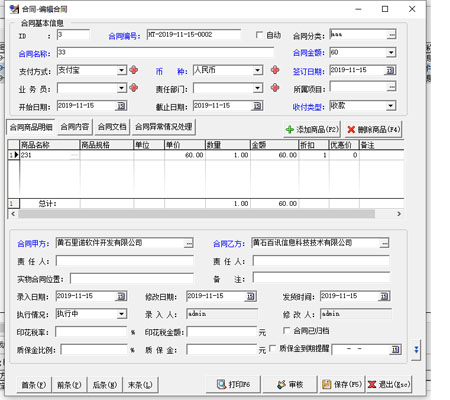Open the calendar picker for 签订日期
Image resolution: width=450 pixels, height=400 pixels.
pos(390,70)
